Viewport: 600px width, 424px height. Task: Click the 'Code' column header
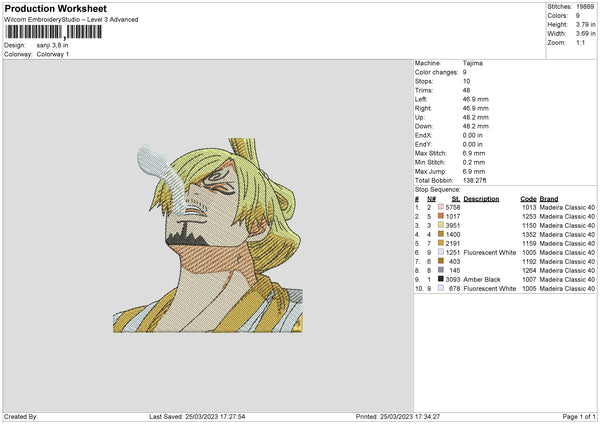point(528,199)
